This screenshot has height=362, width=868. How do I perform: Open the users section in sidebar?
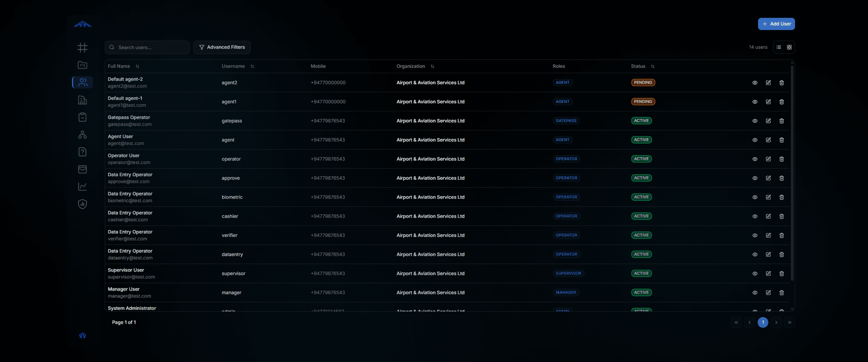tap(83, 82)
